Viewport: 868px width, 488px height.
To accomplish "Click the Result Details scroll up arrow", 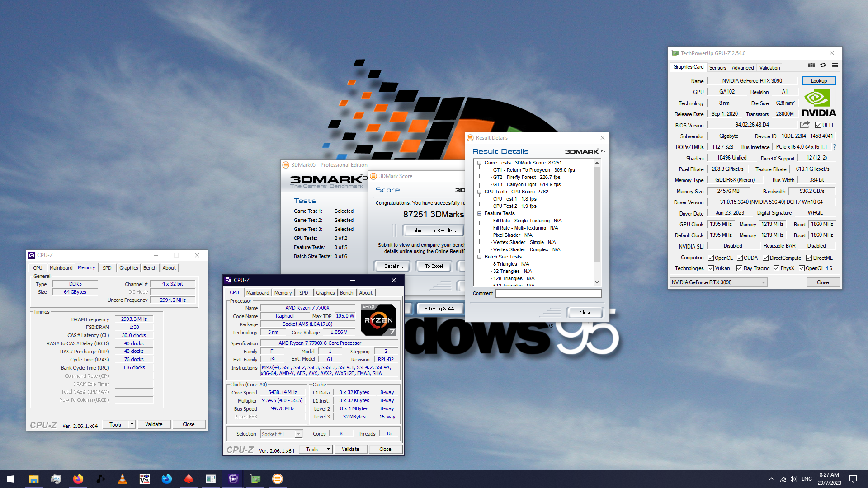I will coord(597,163).
